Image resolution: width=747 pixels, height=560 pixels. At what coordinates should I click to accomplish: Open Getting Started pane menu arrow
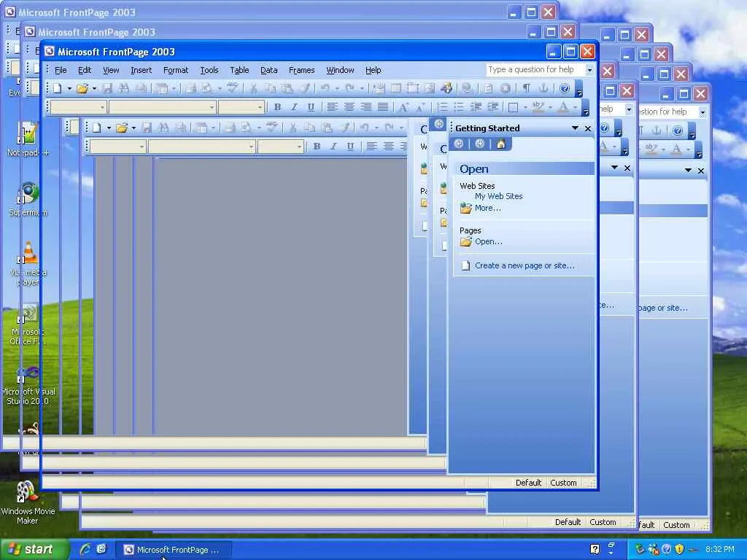pyautogui.click(x=575, y=128)
